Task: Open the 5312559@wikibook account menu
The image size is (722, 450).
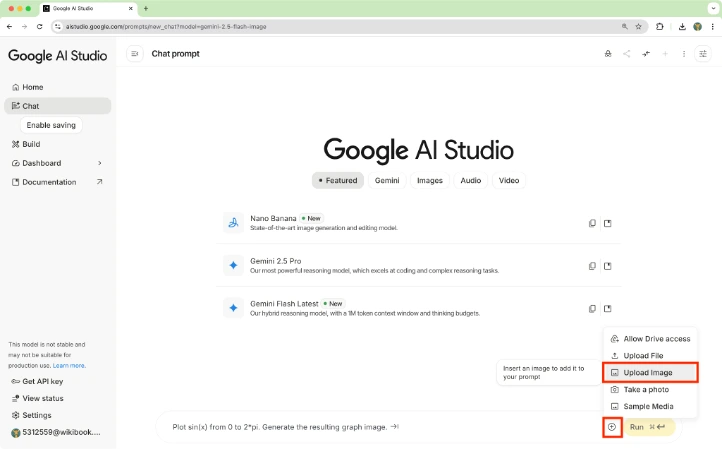Action: (x=55, y=432)
